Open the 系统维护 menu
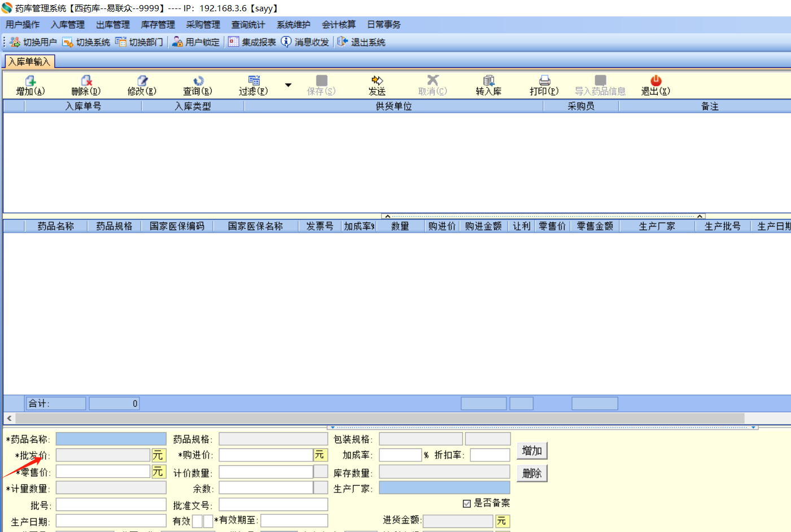Screen dimensions: 791x532 294,25
